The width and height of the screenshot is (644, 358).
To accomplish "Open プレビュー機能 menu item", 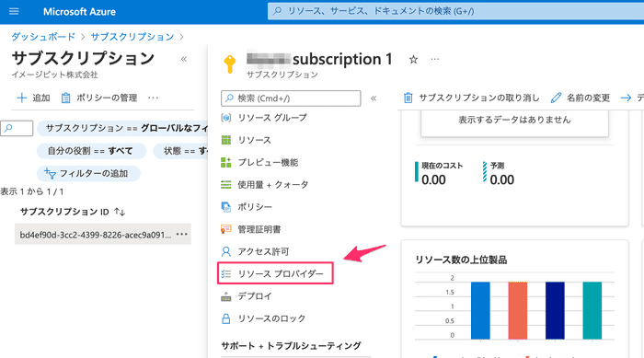I will [x=260, y=162].
